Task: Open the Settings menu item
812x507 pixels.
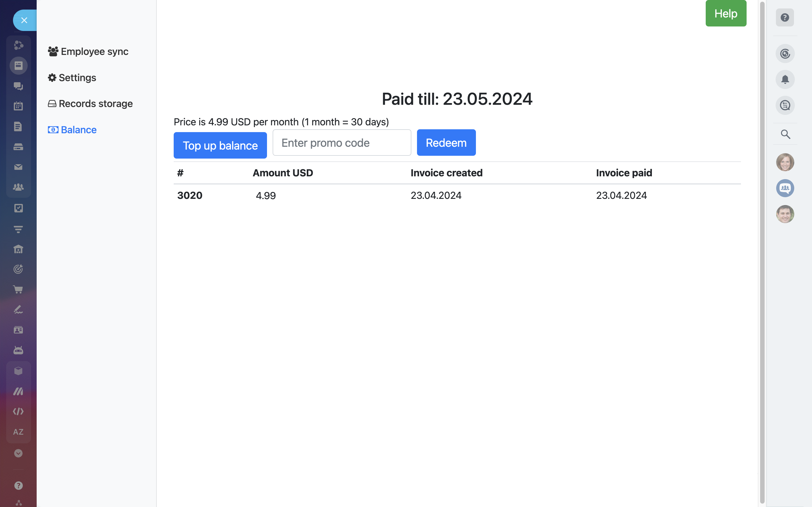Action: tap(72, 77)
